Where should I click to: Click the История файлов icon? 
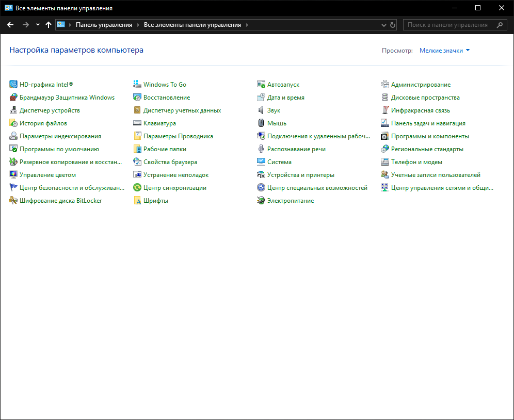point(13,123)
